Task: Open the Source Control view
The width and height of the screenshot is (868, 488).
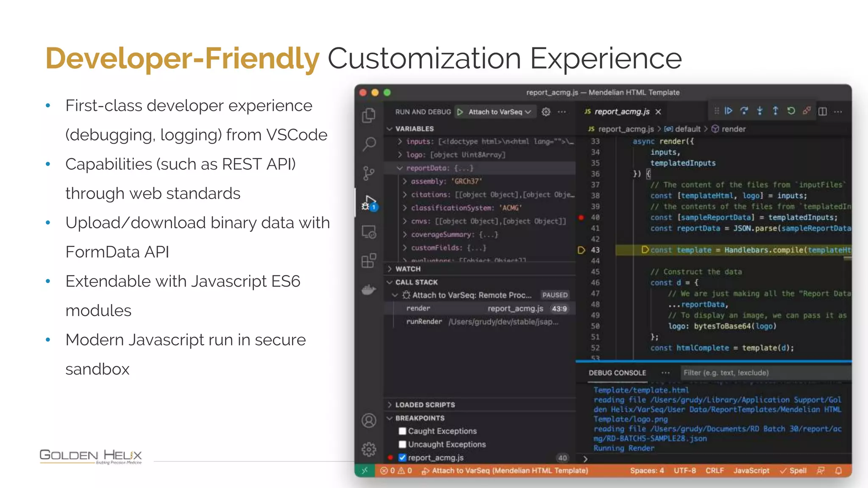Action: 369,173
